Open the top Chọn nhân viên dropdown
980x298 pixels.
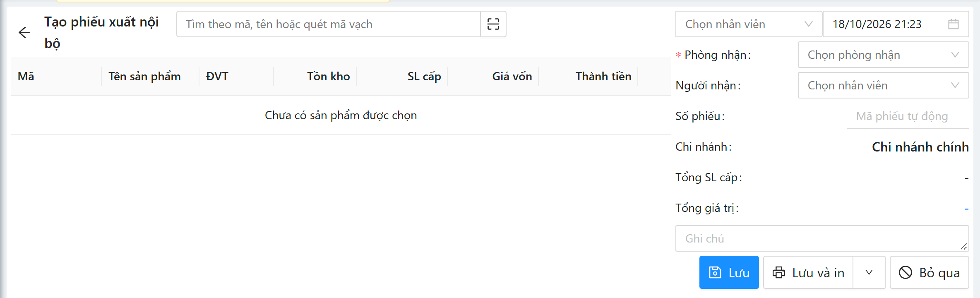749,24
